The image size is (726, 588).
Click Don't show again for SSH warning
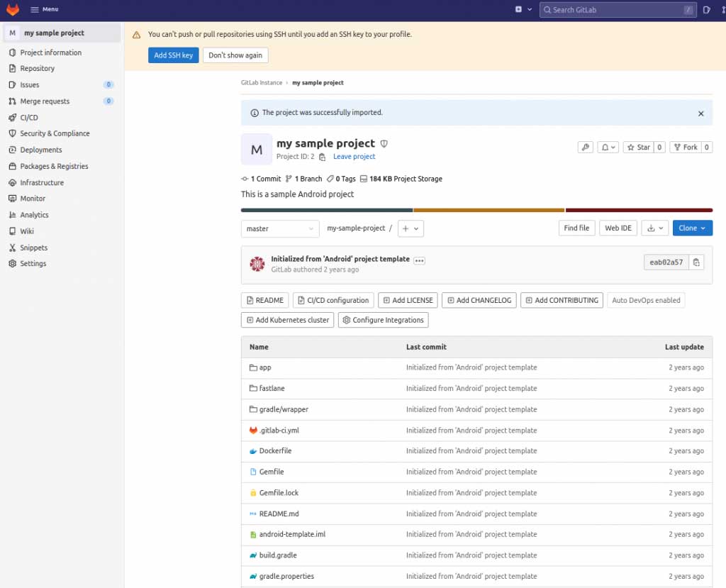pyautogui.click(x=235, y=55)
